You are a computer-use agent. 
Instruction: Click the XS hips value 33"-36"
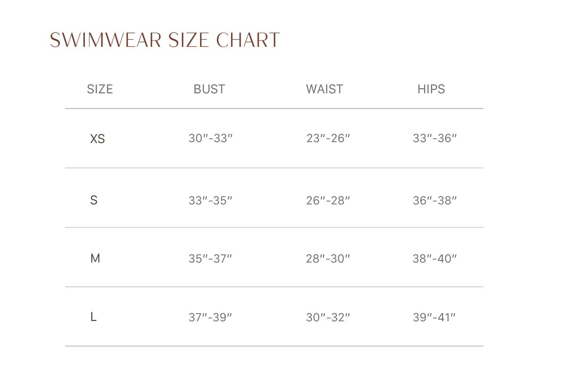(435, 138)
